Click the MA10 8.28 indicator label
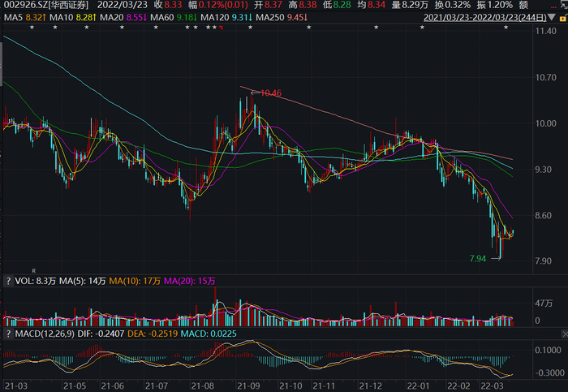This screenshot has width=568, height=392. [73, 17]
